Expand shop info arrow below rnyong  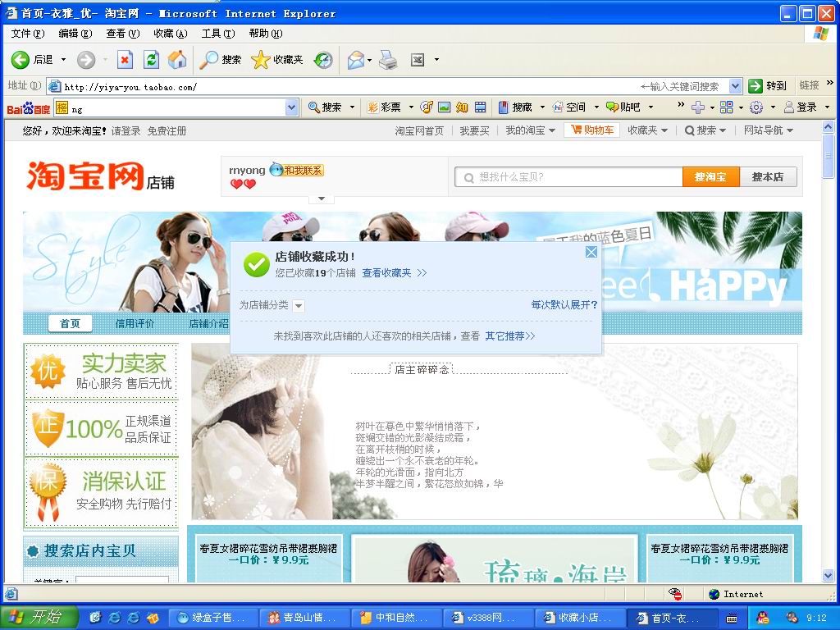(322, 199)
